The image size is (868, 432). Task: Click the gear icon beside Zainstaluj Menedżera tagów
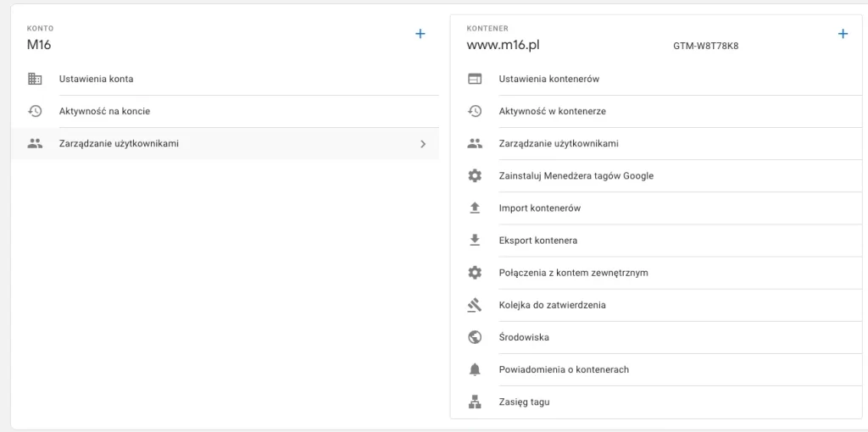coord(475,176)
